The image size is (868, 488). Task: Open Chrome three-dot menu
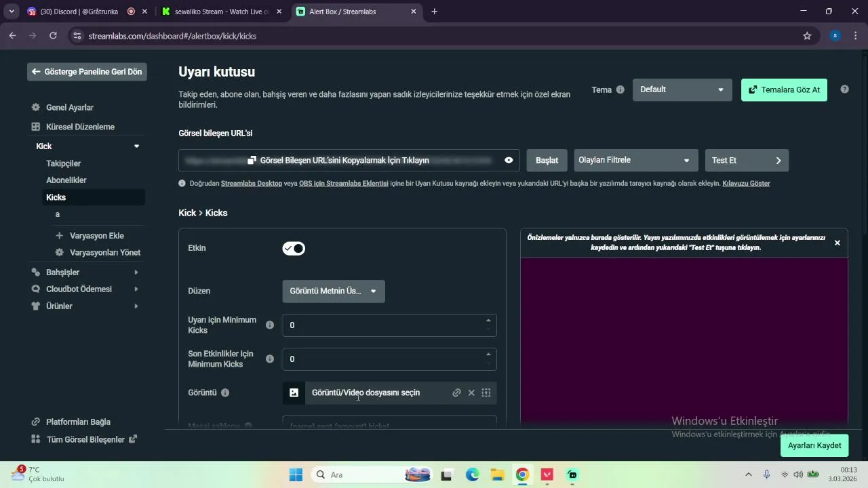coord(856,36)
